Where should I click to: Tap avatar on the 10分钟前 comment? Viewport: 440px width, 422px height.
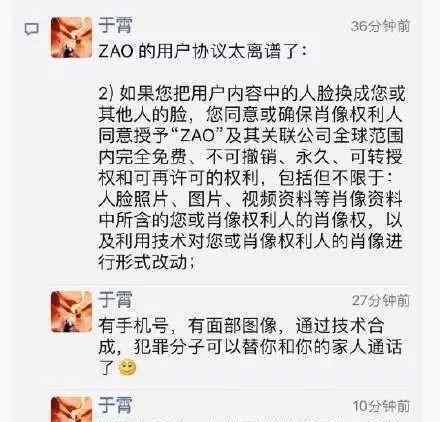point(71,409)
